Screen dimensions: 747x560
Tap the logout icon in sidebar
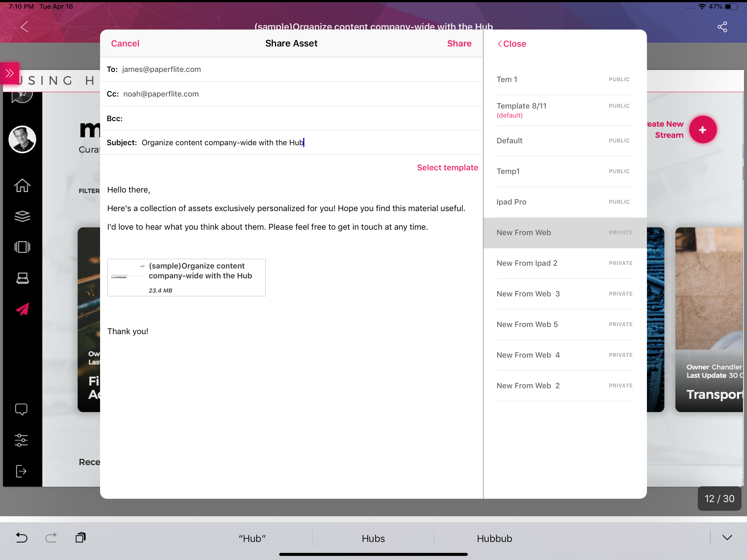point(21,471)
